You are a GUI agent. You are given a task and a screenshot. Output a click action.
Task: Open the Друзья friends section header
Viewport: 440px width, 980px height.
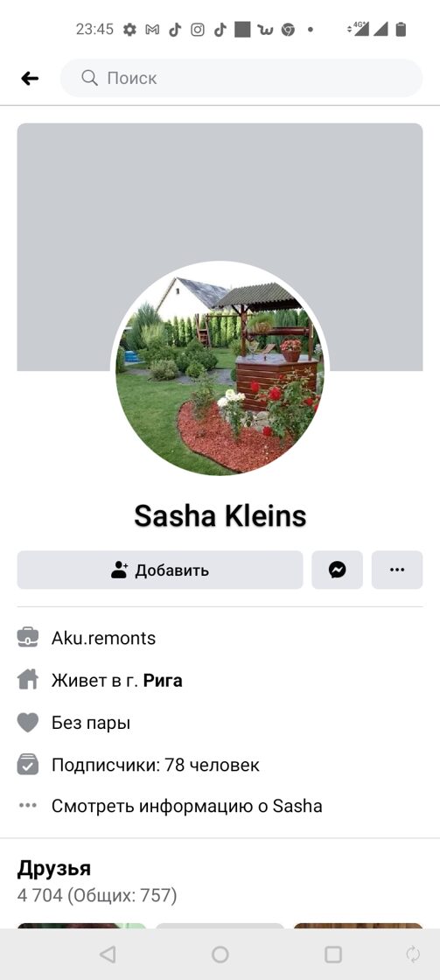coord(53,868)
